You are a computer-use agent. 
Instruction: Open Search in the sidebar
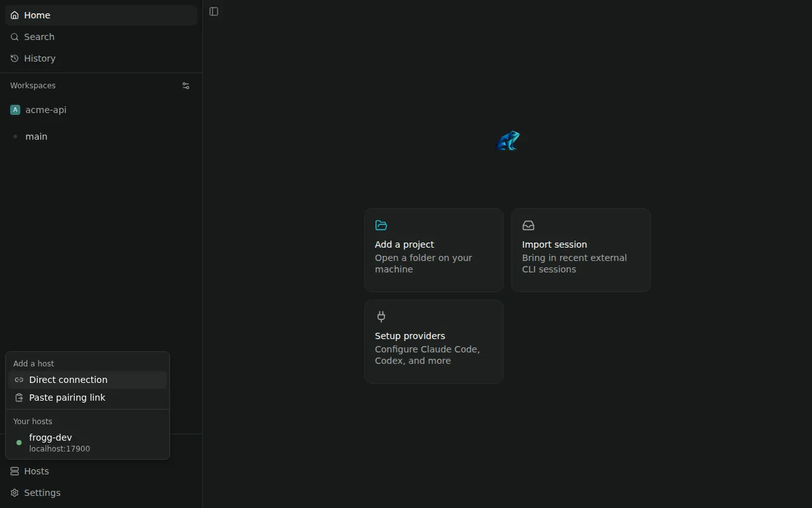pyautogui.click(x=101, y=37)
